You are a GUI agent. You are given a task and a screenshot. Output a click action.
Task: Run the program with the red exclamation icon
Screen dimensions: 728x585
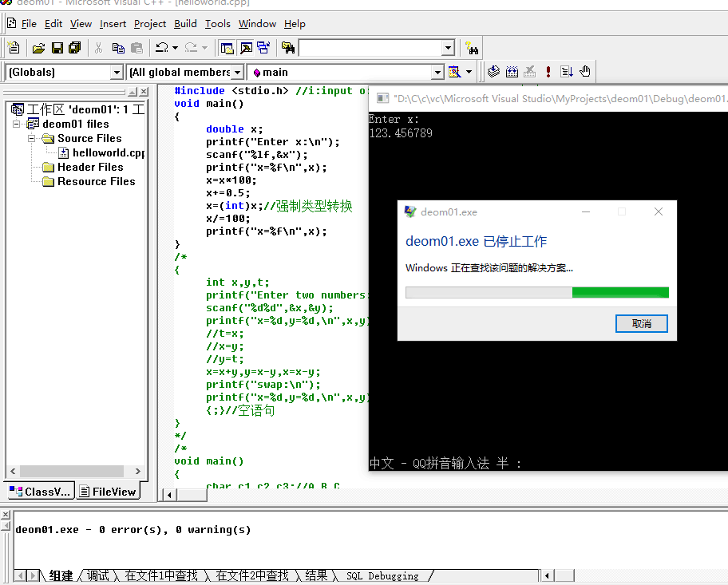click(548, 72)
